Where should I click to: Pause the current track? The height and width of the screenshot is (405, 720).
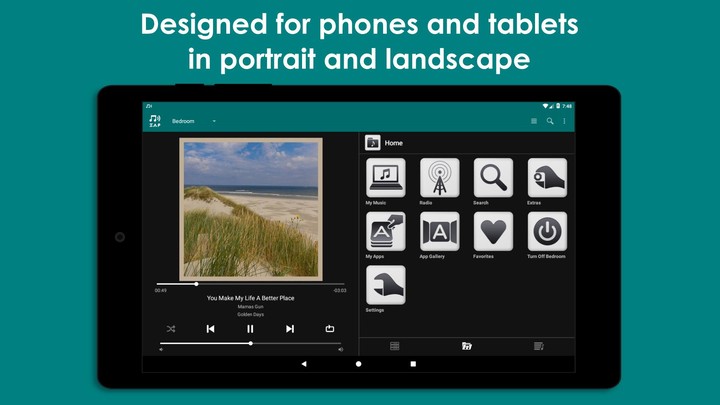tap(250, 328)
